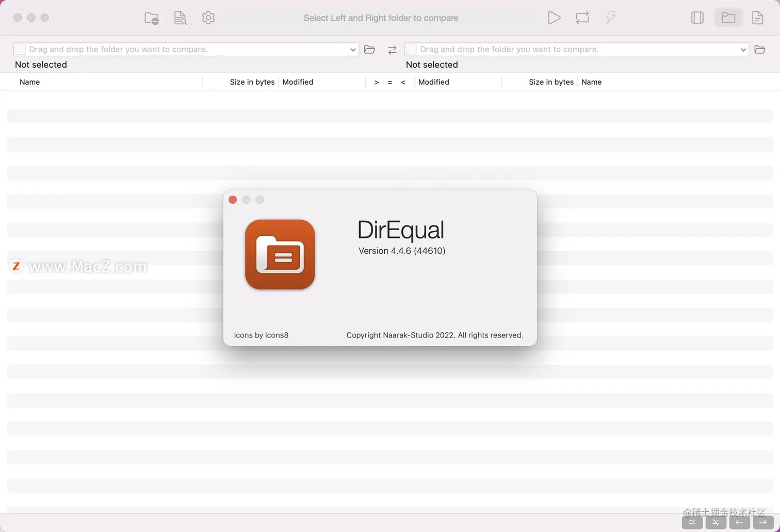This screenshot has height=532, width=780.
Task: Click the left Not selected status label
Action: tap(41, 65)
